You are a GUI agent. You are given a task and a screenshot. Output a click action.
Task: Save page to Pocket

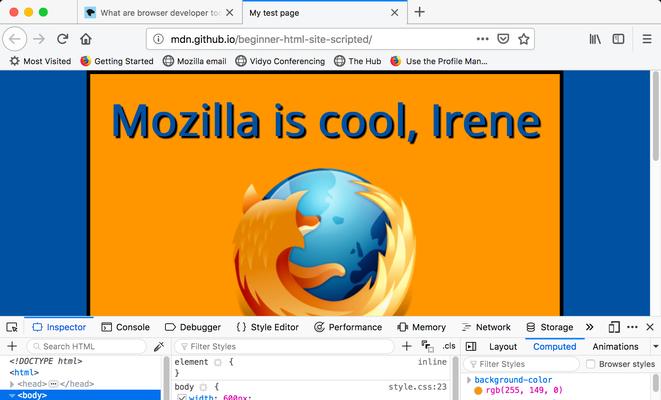[x=503, y=39]
